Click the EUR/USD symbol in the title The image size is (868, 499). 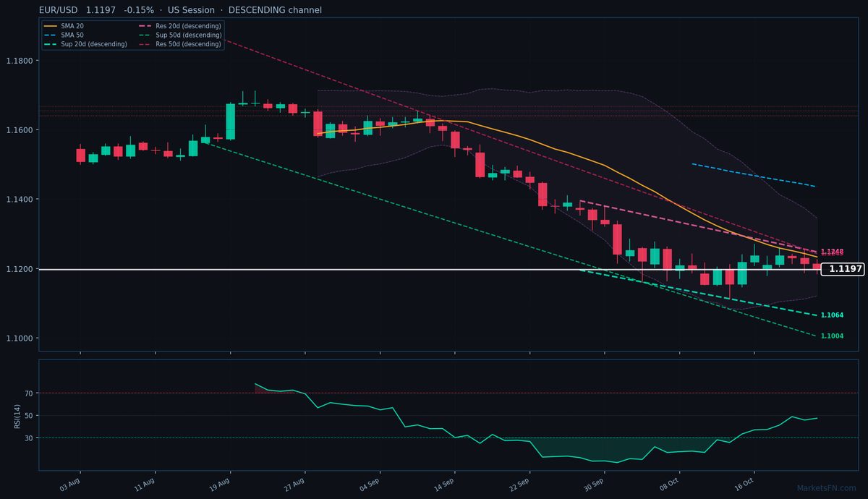click(59, 10)
